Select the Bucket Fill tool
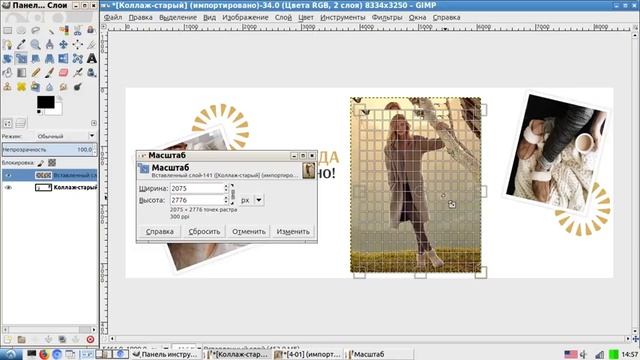The width and height of the screenshot is (640, 360). 7,73
